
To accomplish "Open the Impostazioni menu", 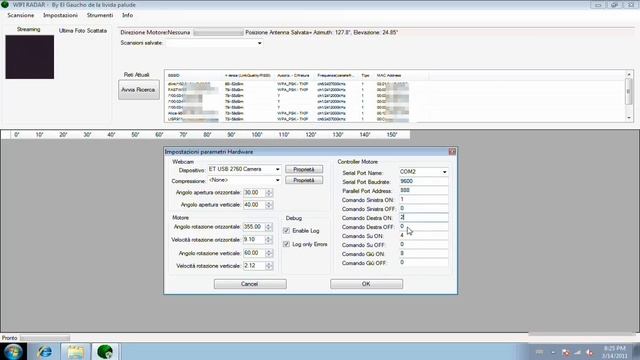I will (x=60, y=15).
